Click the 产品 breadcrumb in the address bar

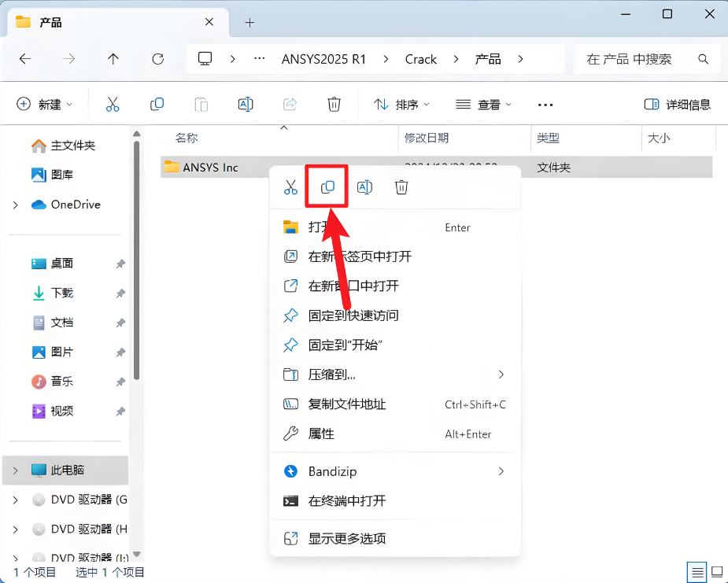(487, 59)
